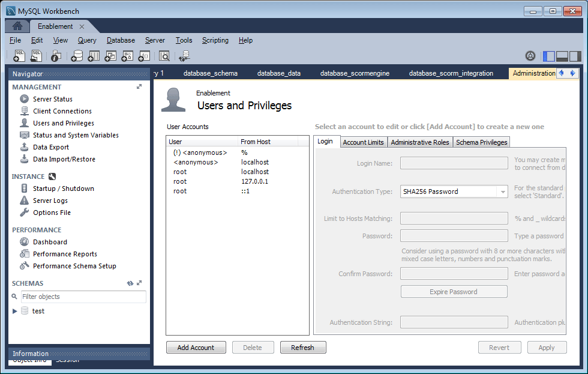Open Performance Reports
588x374 pixels.
(x=65, y=254)
